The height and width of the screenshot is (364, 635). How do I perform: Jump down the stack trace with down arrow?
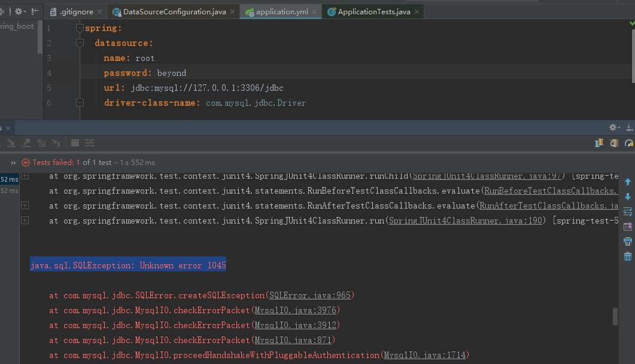click(x=628, y=197)
